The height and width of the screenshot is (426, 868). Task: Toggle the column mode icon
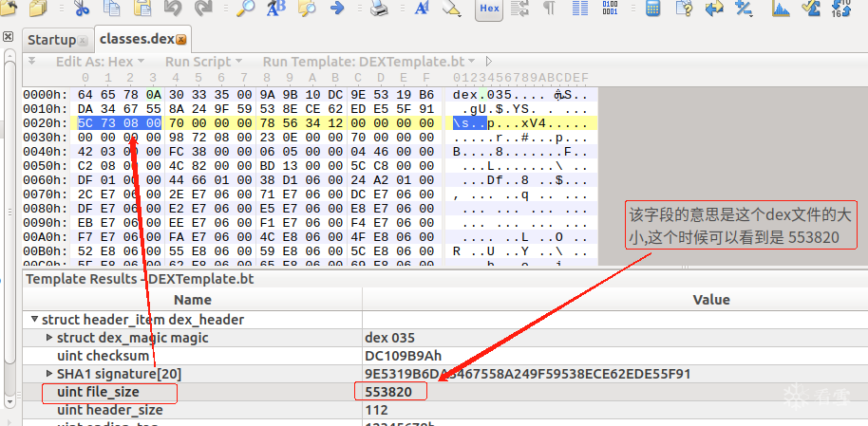(x=579, y=8)
